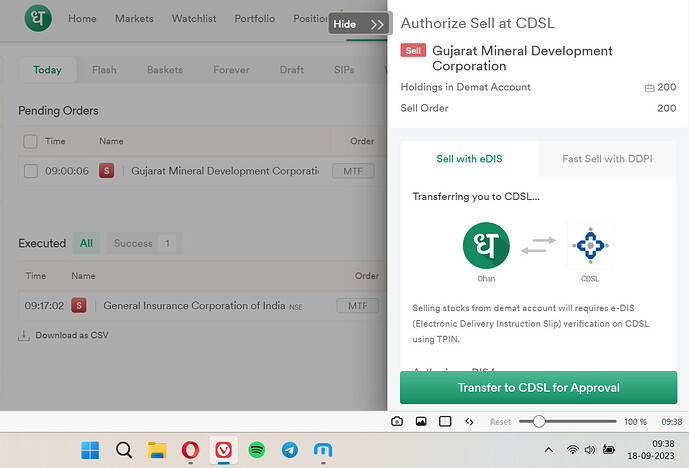689x468 pixels.
Task: Open the Home menu
Action: click(x=82, y=18)
